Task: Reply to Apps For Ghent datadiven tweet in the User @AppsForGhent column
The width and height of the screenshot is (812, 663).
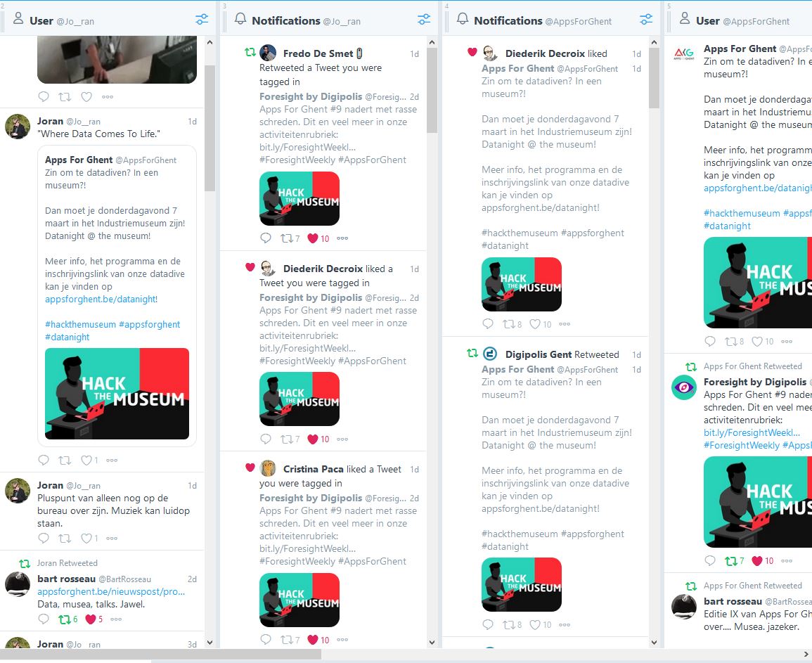Action: click(710, 341)
